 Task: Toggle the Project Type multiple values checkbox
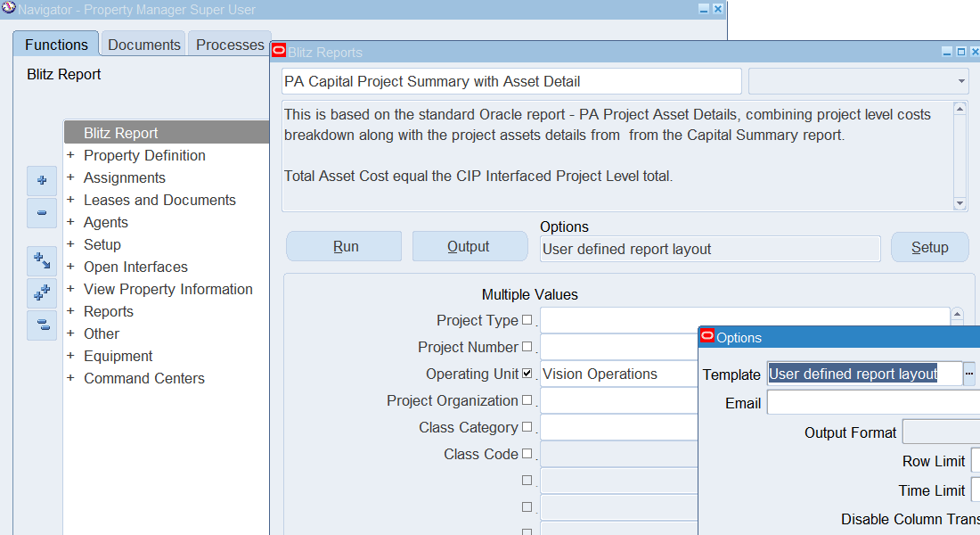click(x=527, y=320)
